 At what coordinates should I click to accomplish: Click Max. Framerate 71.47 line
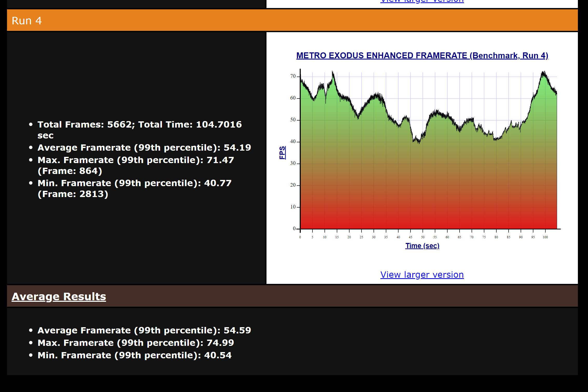(x=135, y=160)
